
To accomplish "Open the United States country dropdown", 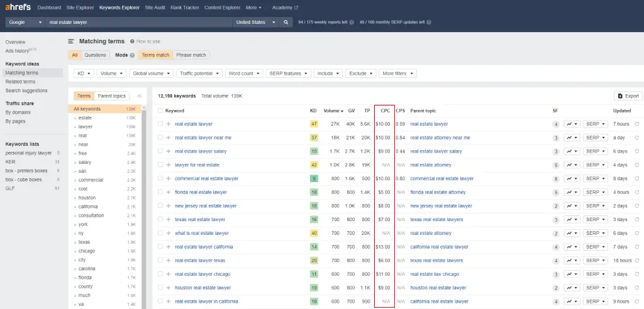I will [x=255, y=22].
